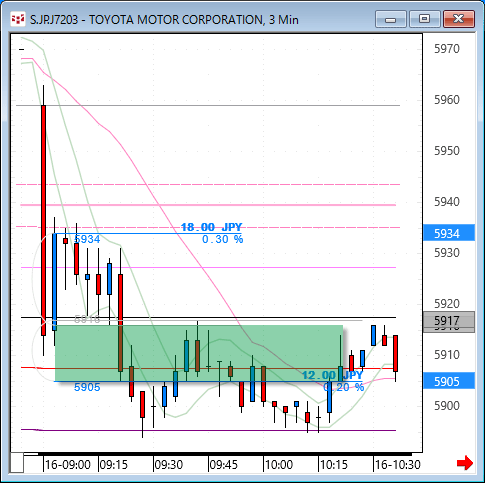
Task: Select the last red candle at chart right
Action: point(395,353)
